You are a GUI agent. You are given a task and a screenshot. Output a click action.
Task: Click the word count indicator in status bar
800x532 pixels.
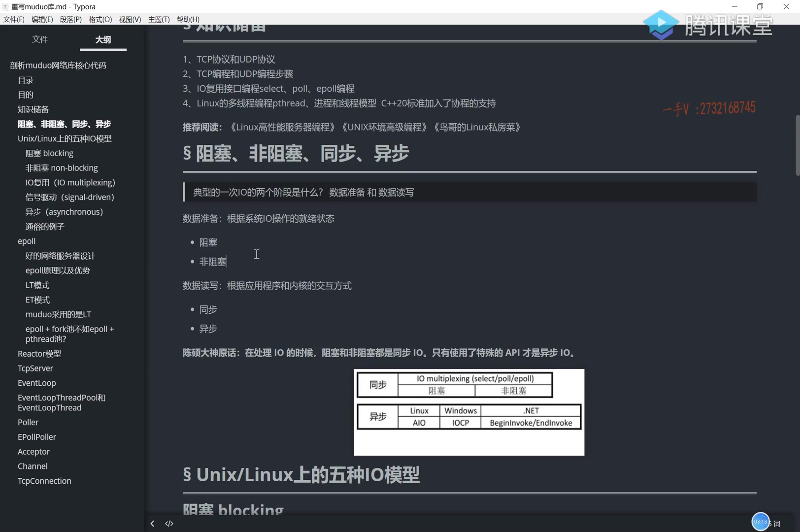[774, 524]
